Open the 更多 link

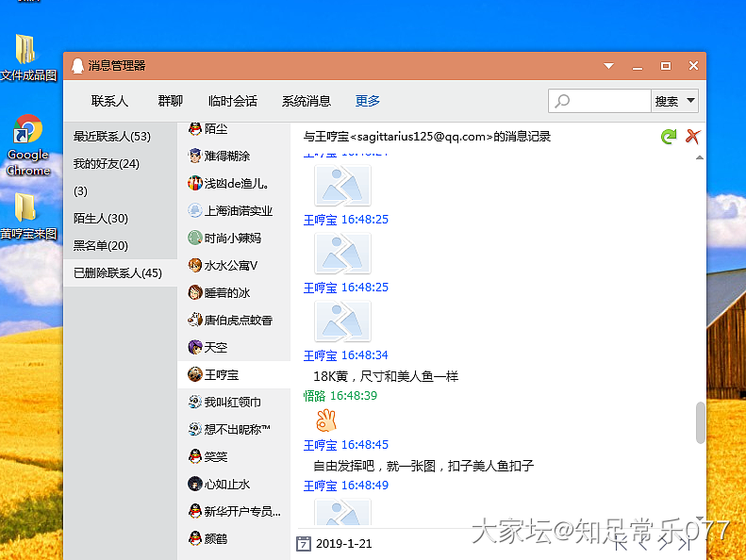[x=368, y=101]
